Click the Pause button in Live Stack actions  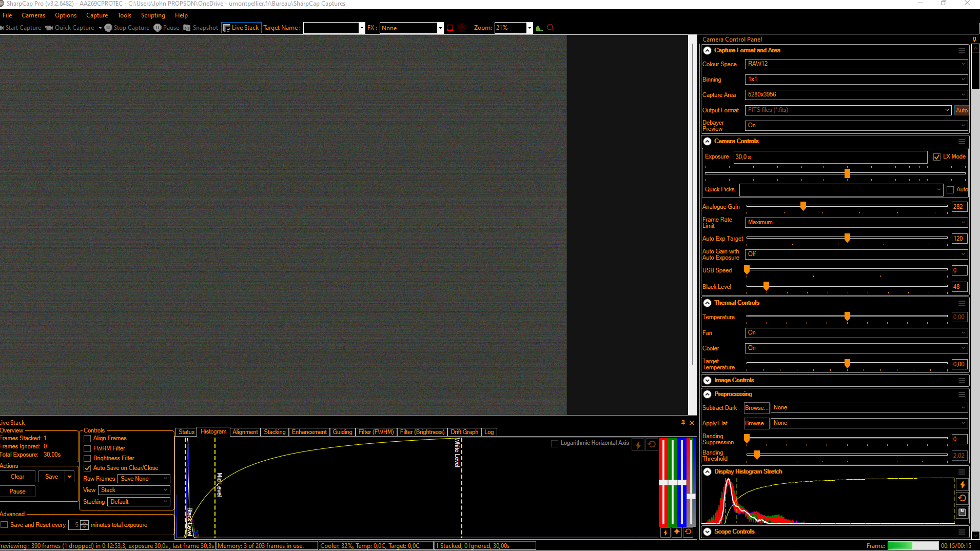pos(17,491)
